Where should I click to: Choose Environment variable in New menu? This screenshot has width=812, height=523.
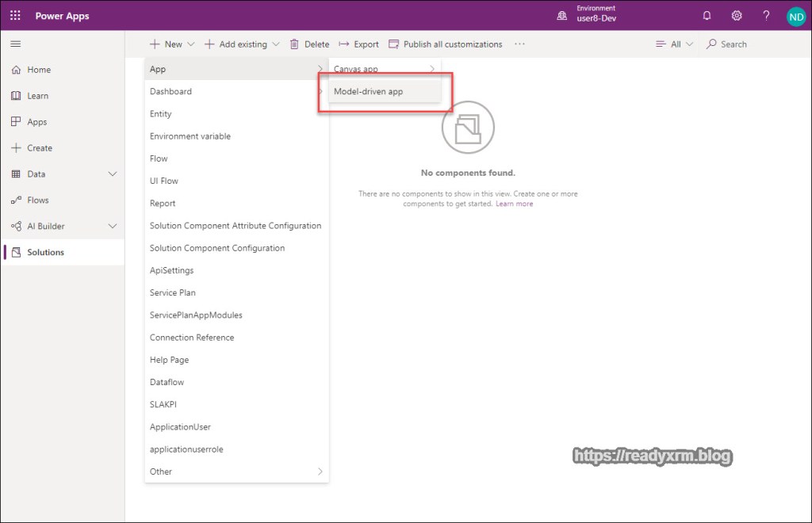(x=190, y=136)
